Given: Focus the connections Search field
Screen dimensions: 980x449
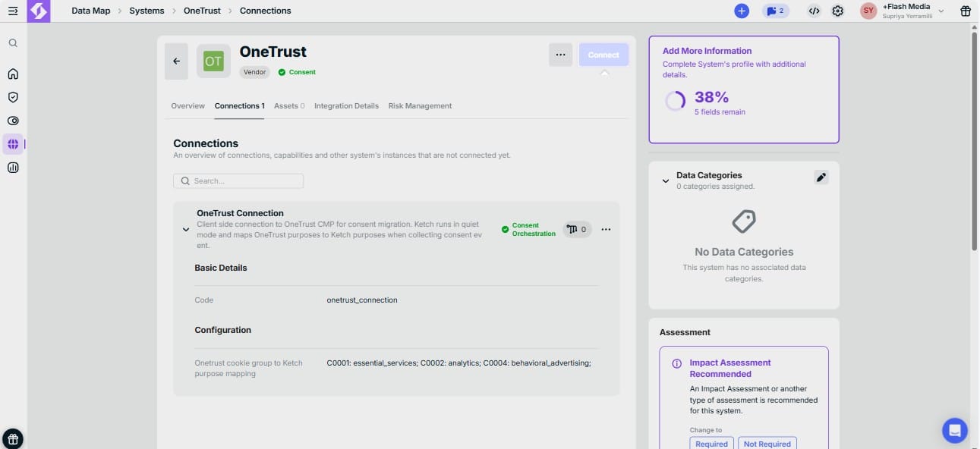Looking at the screenshot, I should pyautogui.click(x=238, y=181).
